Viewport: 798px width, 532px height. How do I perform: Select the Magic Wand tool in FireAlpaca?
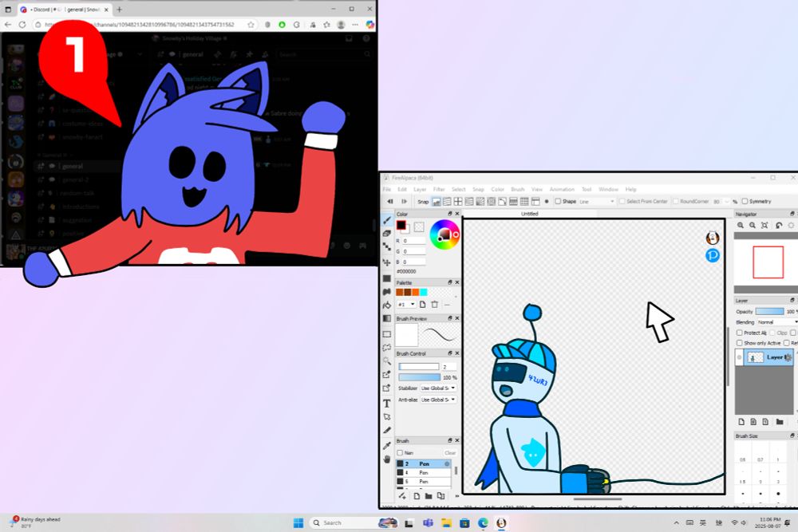387,361
